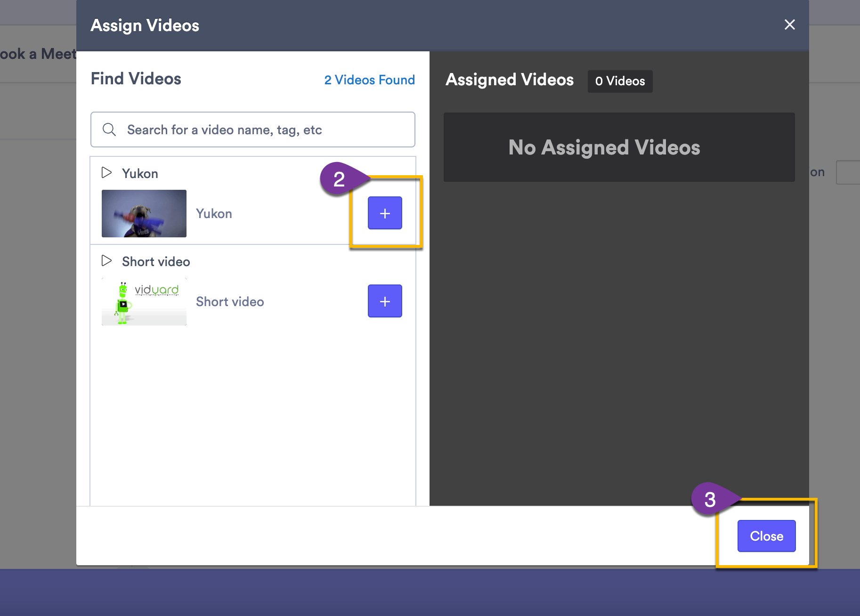Click the 0 Videos counter badge
Viewport: 860px width, 616px height.
[620, 81]
